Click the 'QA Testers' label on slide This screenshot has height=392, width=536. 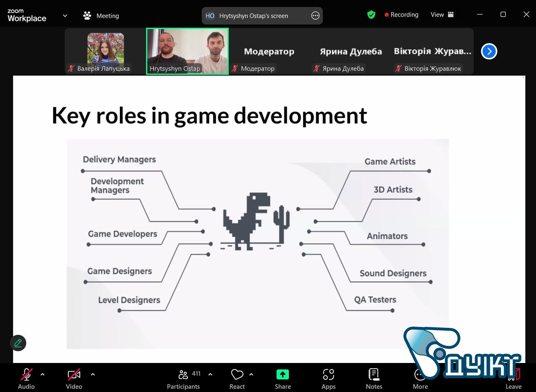coord(375,300)
